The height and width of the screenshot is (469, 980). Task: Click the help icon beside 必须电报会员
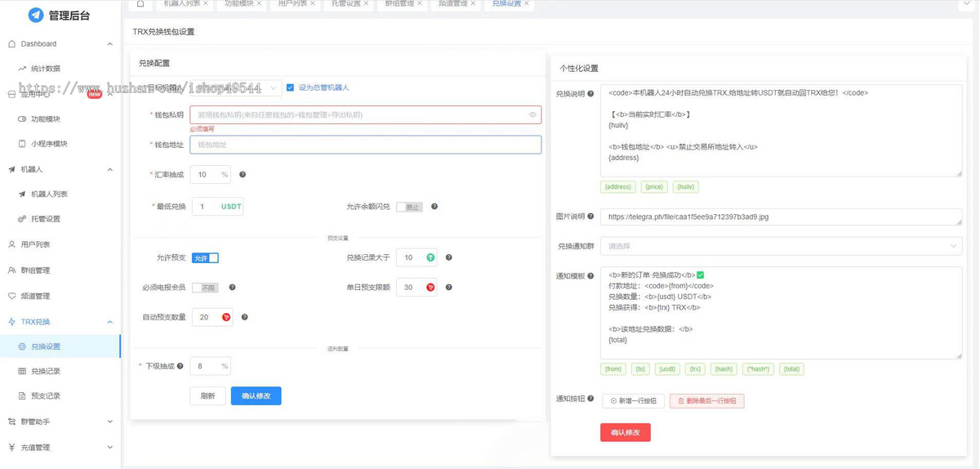point(232,288)
